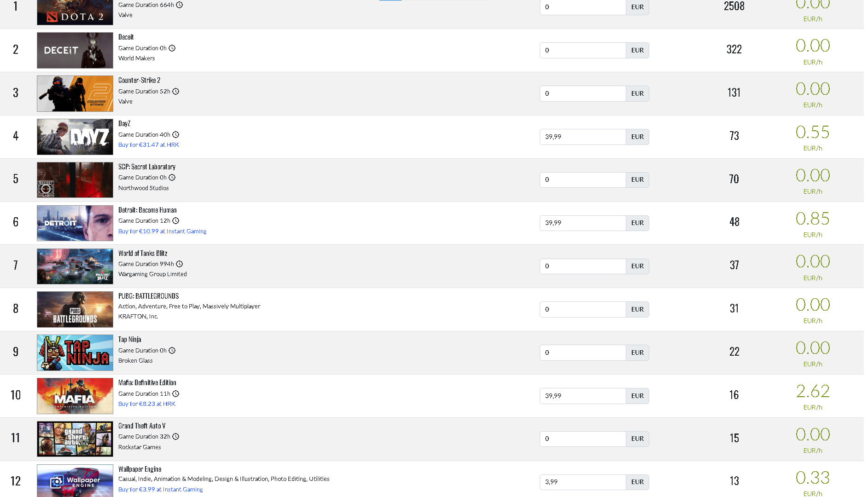Click the clock icon for Grand Theft Auto V
868x497 pixels.
(x=176, y=437)
